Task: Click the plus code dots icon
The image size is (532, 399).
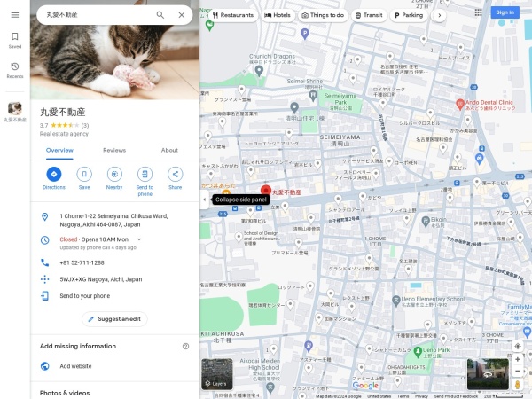Action: (x=45, y=279)
